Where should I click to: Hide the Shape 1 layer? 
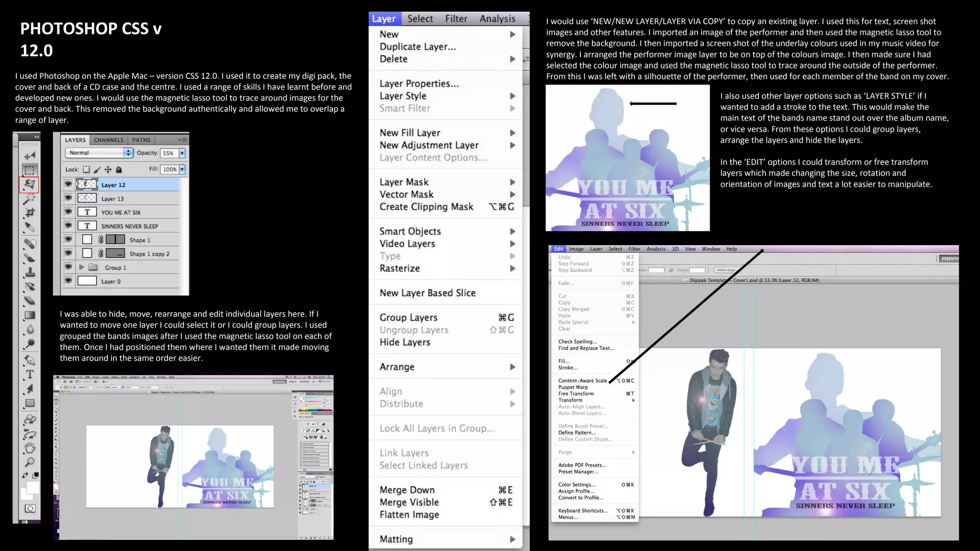(68, 239)
